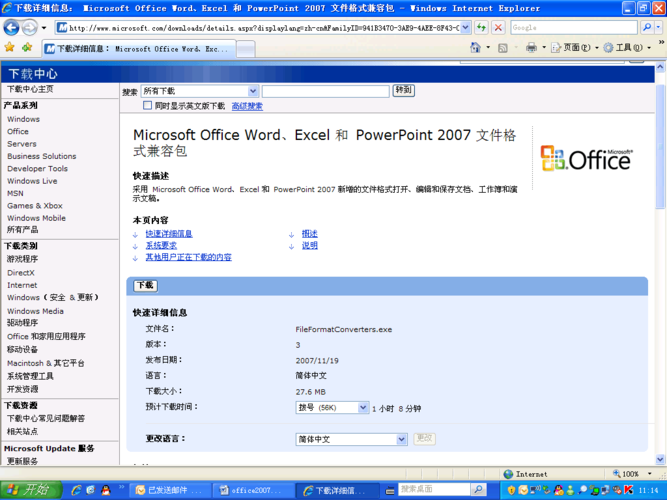The image size is (667, 500).
Task: Click the Google search magnifier icon
Action: click(x=648, y=28)
